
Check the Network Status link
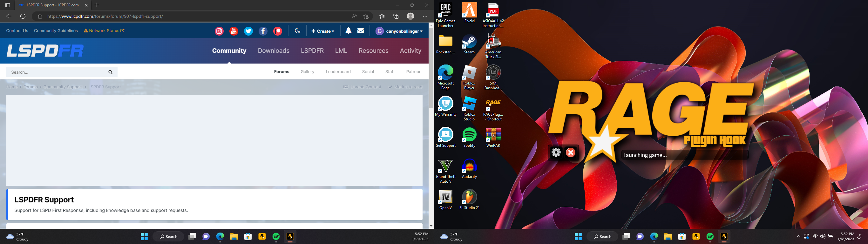pyautogui.click(x=104, y=31)
